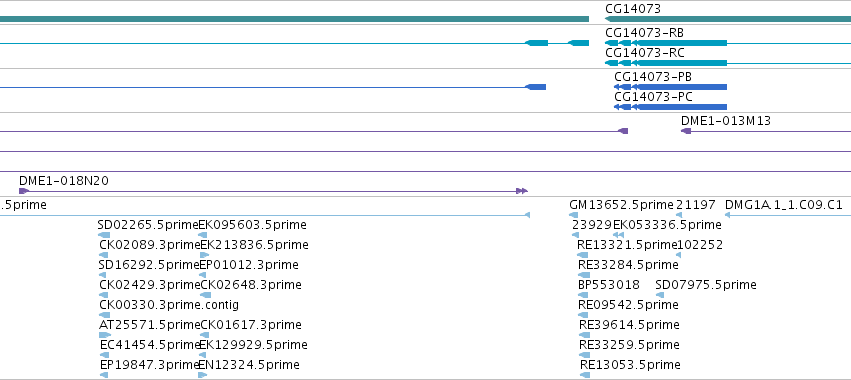Click the AT25571.5prime EST marker

tap(105, 335)
